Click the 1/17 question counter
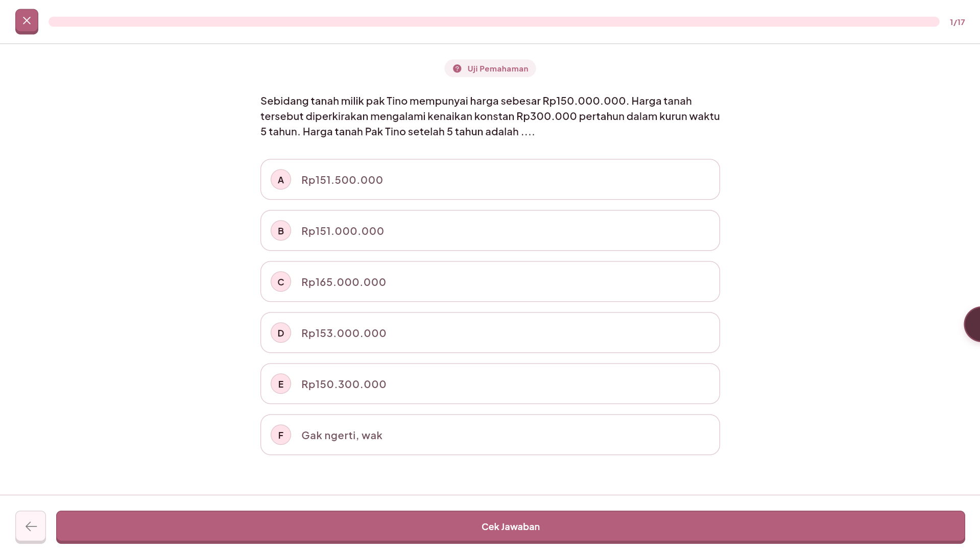The image size is (980, 551). (957, 22)
